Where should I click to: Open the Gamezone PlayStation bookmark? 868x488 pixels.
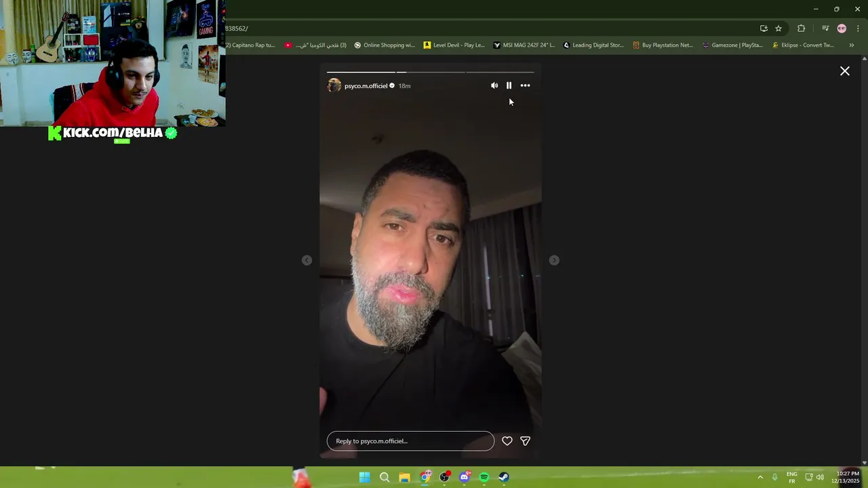(x=732, y=45)
